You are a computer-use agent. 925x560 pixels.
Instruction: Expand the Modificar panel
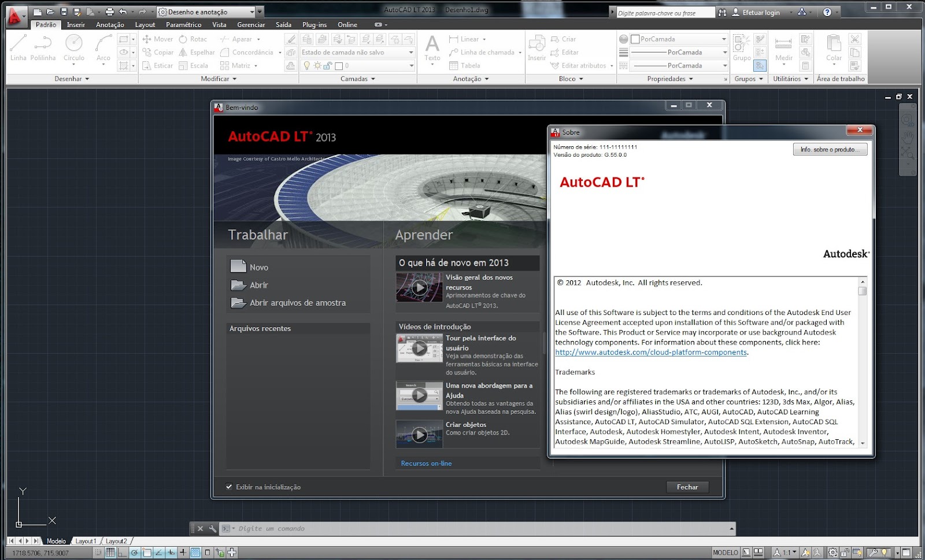[219, 79]
